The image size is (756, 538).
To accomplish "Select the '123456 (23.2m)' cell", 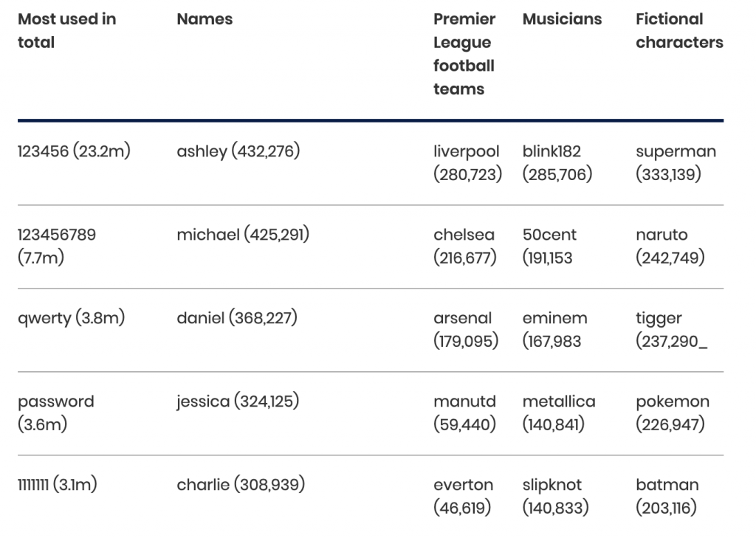I will [x=75, y=151].
